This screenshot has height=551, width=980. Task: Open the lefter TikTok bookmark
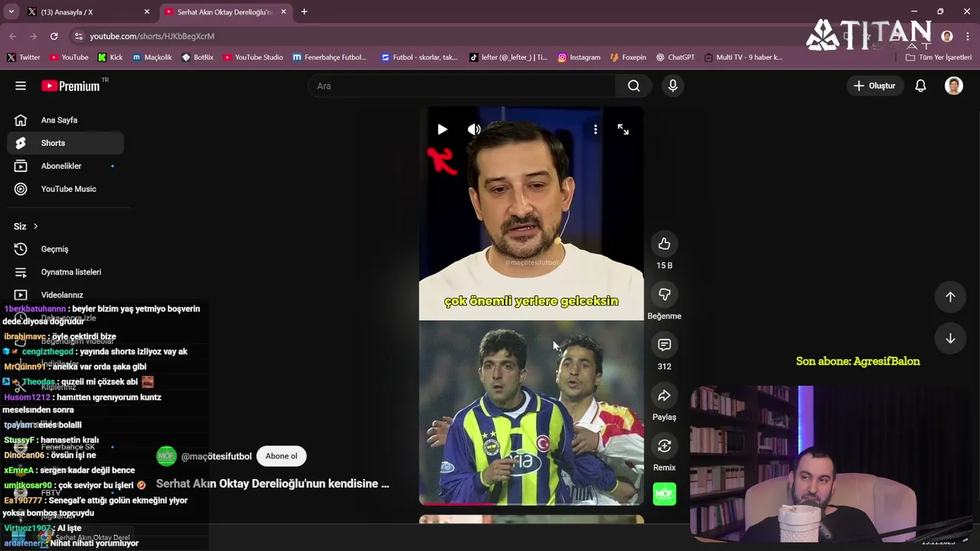pos(508,57)
